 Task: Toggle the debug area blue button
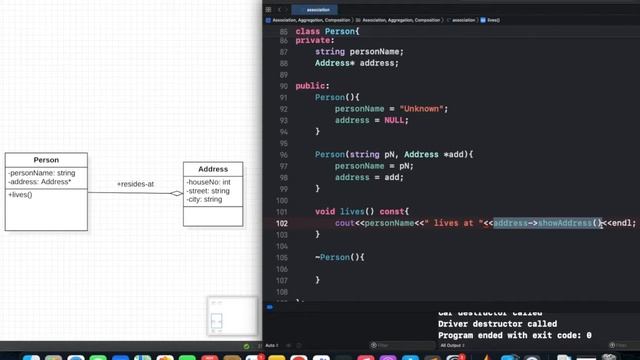(269, 307)
